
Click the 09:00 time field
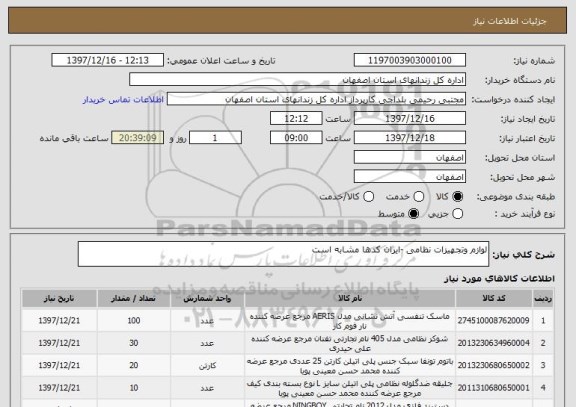296,138
